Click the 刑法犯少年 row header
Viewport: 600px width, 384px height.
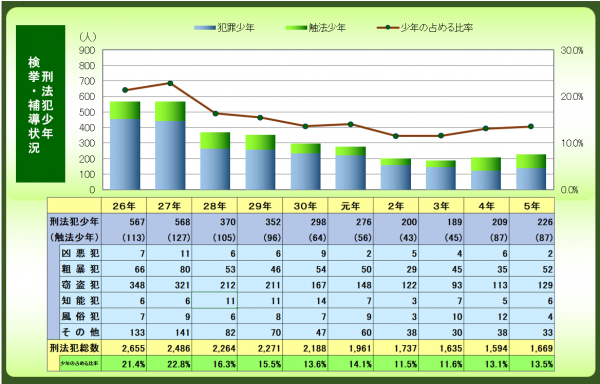tap(75, 221)
